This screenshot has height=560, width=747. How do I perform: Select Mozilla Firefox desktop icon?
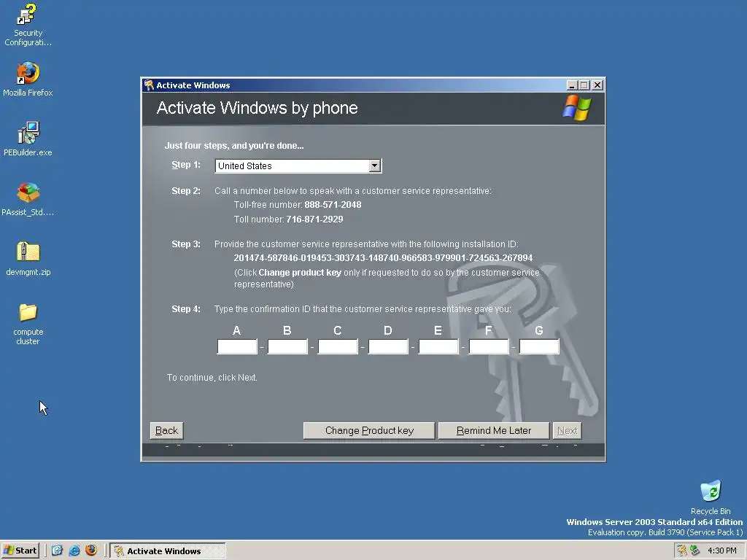tap(28, 79)
